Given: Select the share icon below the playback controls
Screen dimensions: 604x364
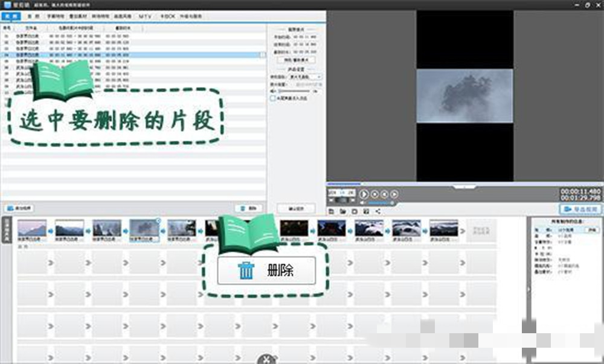Looking at the screenshot, I should (378, 211).
